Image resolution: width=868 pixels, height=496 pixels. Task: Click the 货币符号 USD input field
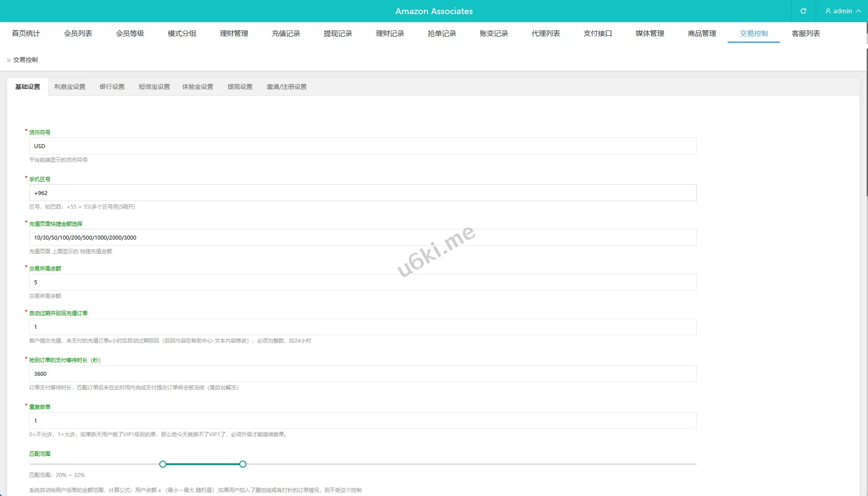click(x=363, y=146)
